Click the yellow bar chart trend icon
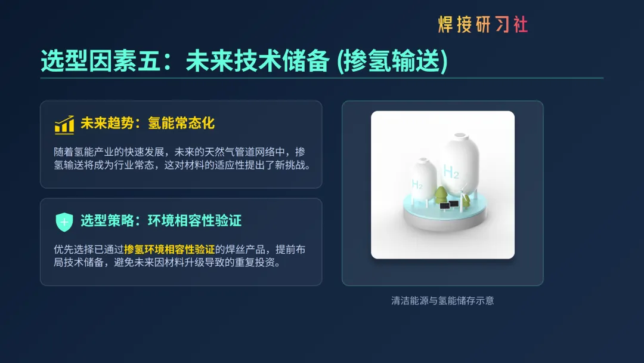The image size is (644, 363). [64, 125]
